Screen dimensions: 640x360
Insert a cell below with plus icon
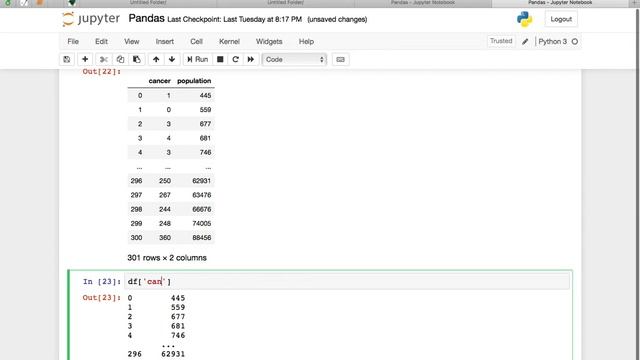pos(85,60)
